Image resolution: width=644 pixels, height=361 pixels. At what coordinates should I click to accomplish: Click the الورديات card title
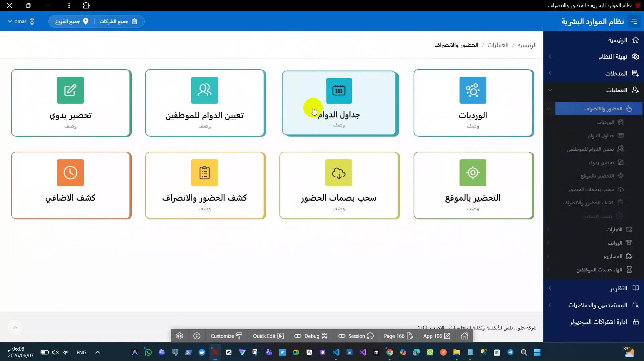click(473, 115)
